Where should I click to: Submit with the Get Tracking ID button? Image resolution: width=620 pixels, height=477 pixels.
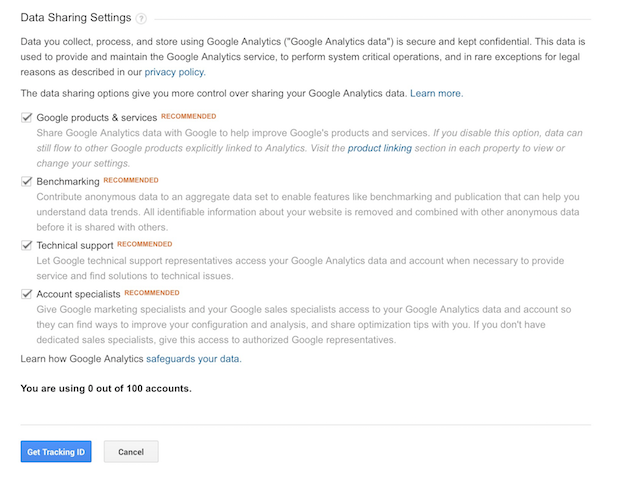pyautogui.click(x=56, y=452)
